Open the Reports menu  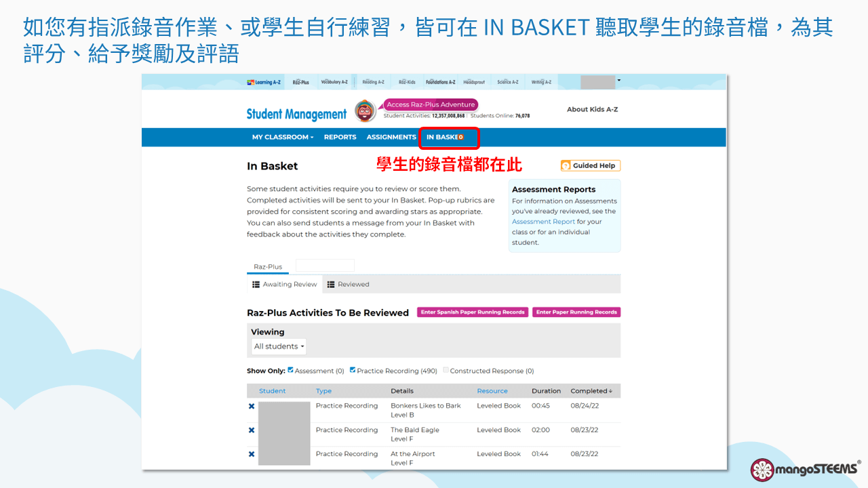(340, 137)
